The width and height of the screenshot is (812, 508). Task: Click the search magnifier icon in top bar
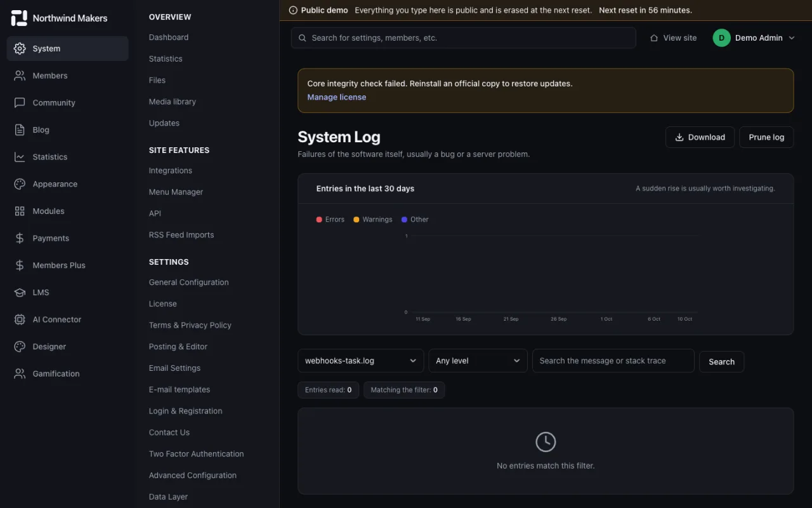coord(303,38)
